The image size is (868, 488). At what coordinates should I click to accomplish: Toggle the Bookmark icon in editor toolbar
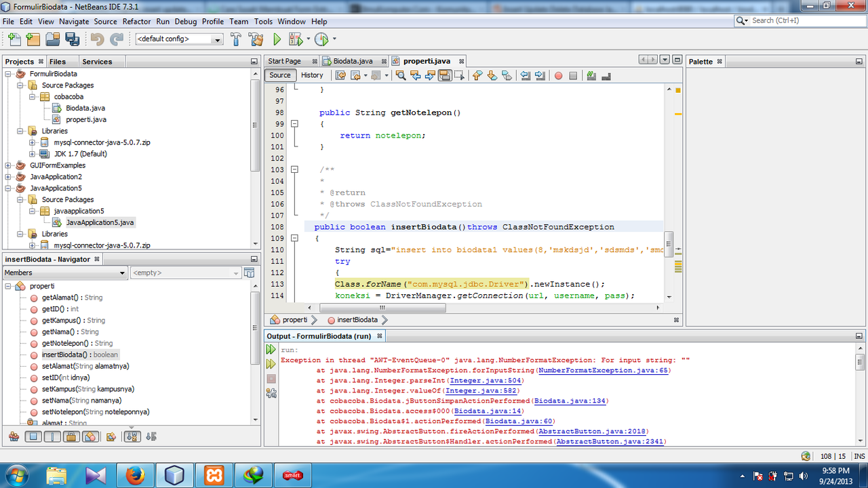(x=507, y=75)
